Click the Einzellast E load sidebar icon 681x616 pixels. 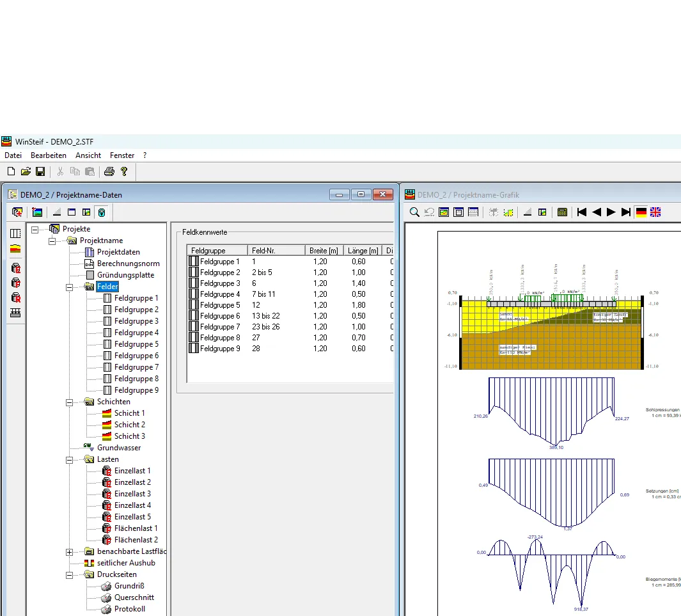click(x=15, y=268)
